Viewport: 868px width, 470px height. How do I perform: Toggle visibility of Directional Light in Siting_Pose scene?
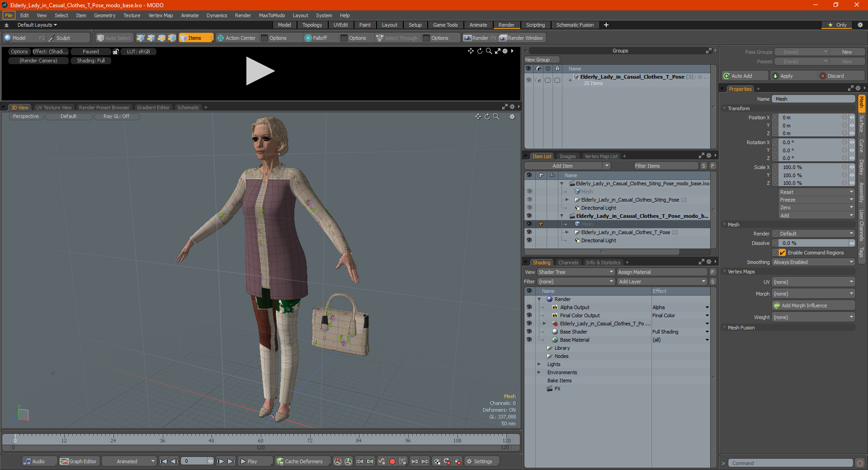(529, 208)
